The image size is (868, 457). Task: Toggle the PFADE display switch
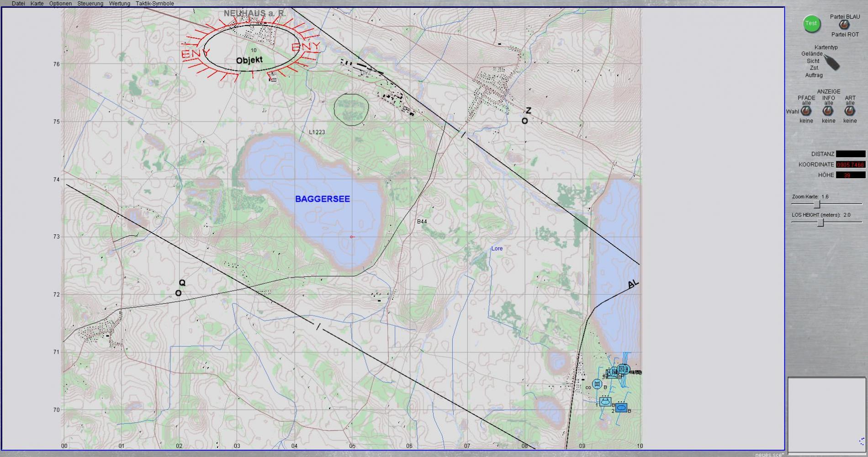coord(806,112)
